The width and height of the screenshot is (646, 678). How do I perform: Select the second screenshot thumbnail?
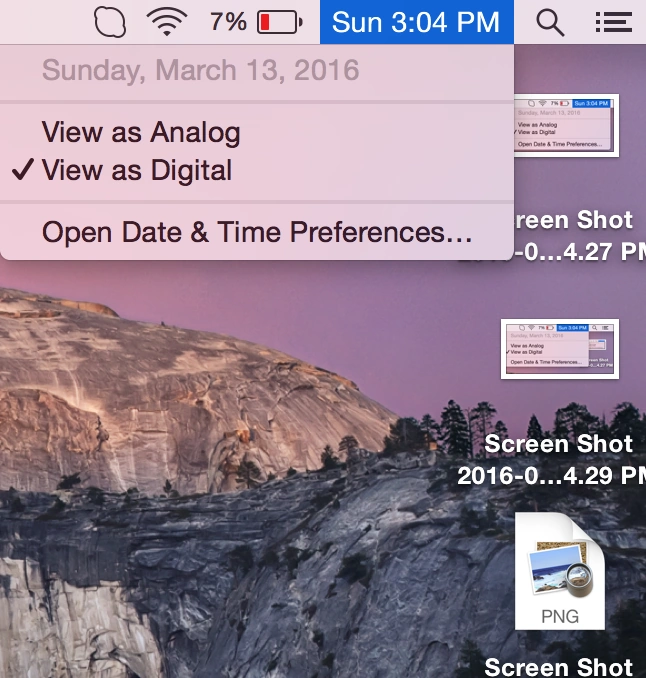[x=561, y=347]
